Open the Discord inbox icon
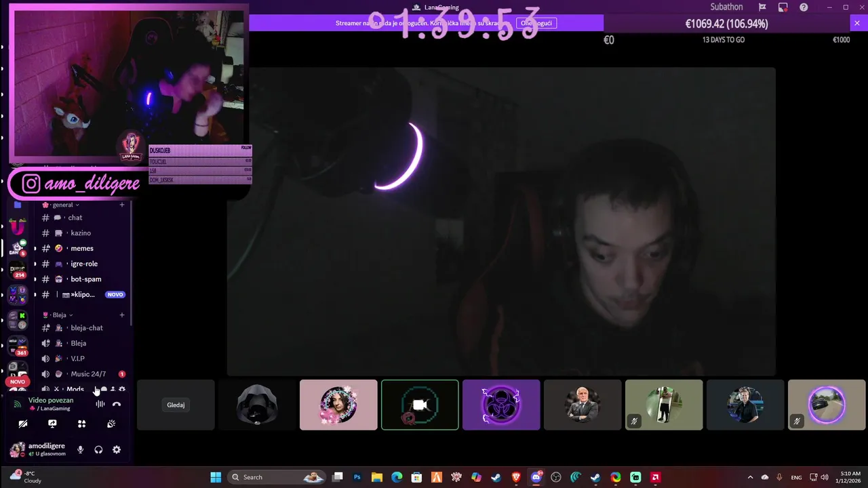 tap(783, 7)
